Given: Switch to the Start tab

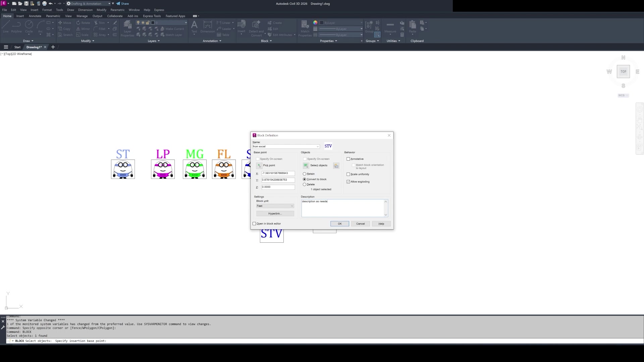Looking at the screenshot, I should point(17,47).
